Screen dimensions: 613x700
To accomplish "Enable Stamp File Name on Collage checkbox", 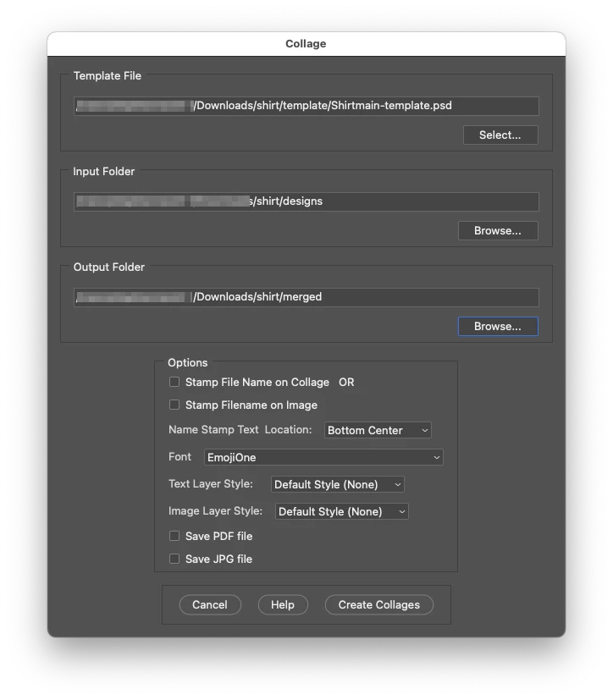I will (x=174, y=382).
